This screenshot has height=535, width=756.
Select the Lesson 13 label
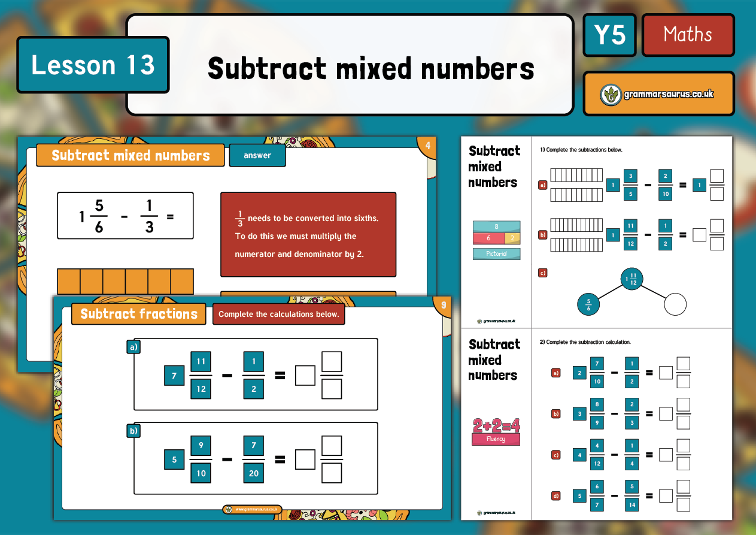[93, 65]
